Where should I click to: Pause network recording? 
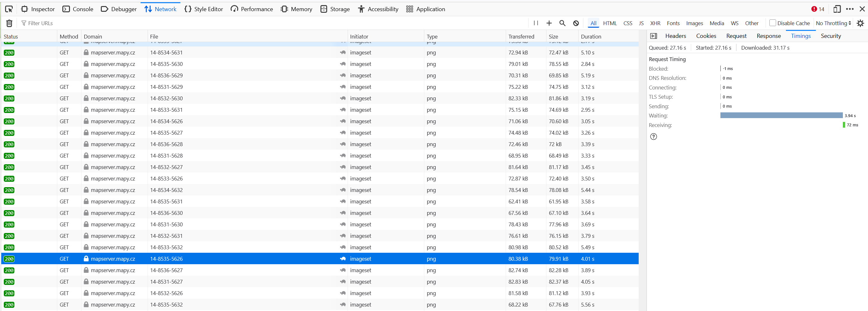coord(536,23)
